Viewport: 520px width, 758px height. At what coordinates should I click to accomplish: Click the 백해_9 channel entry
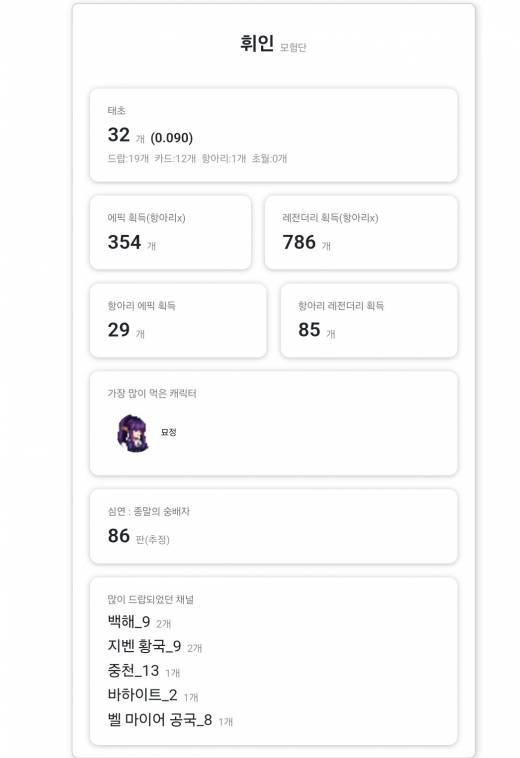pos(139,622)
